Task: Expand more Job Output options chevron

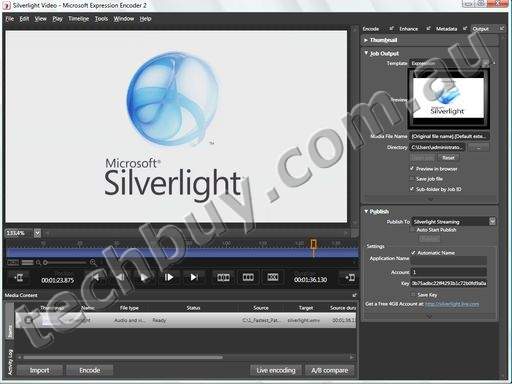Action: 430,199
